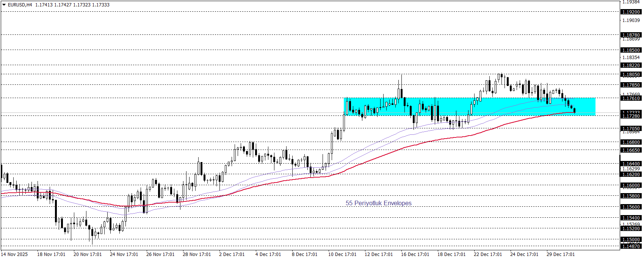Click the triangle arrow beside EURUSD,H4
Image resolution: width=644 pixels, height=259 pixels.
pos(4,5)
